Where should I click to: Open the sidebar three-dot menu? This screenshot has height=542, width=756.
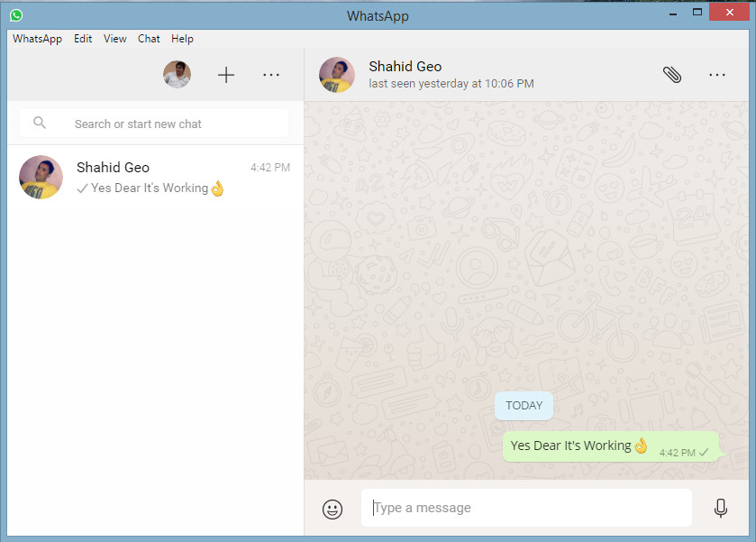click(271, 75)
